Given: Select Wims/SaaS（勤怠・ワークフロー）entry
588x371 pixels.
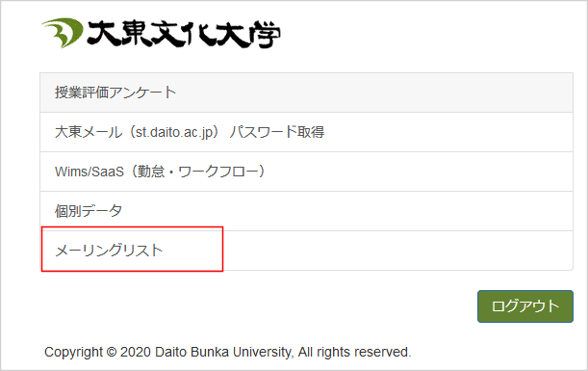Looking at the screenshot, I should click(x=306, y=172).
